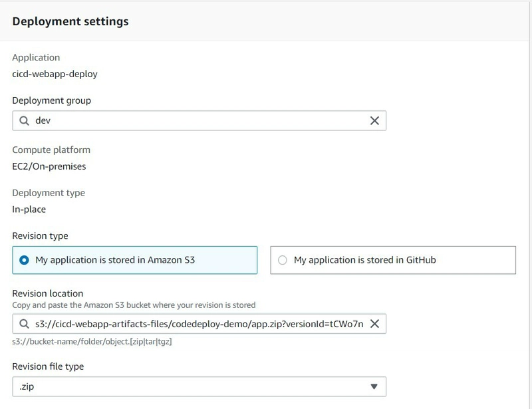
Task: Focus the Revision location s3:// path field
Action: coord(199,324)
